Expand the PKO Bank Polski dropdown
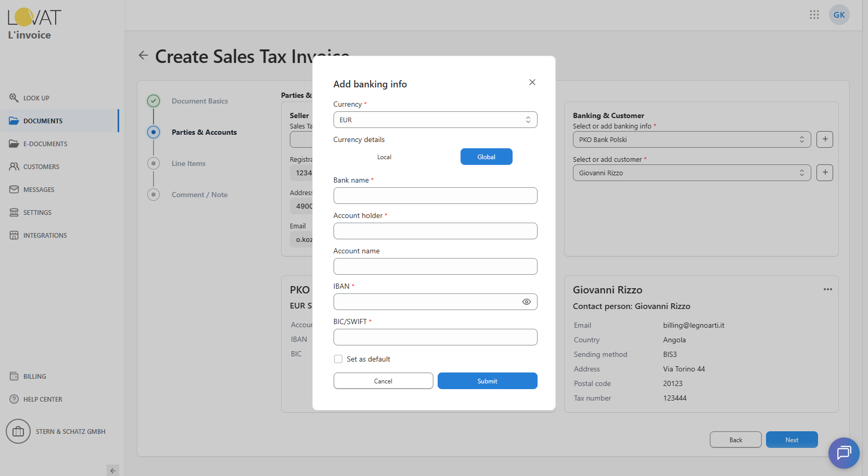This screenshot has width=868, height=476. click(691, 139)
